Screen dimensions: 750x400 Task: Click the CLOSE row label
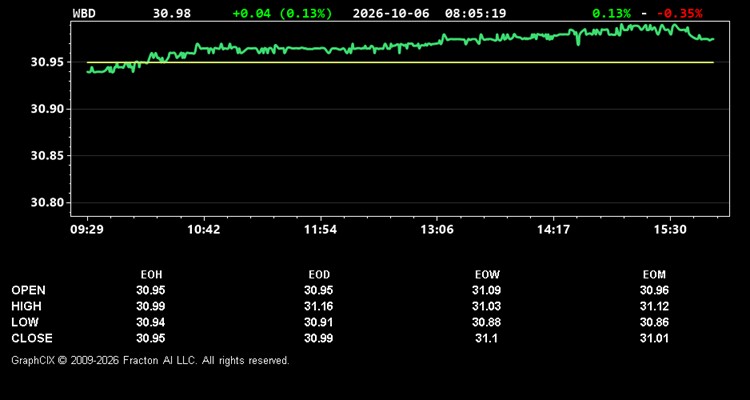click(32, 338)
